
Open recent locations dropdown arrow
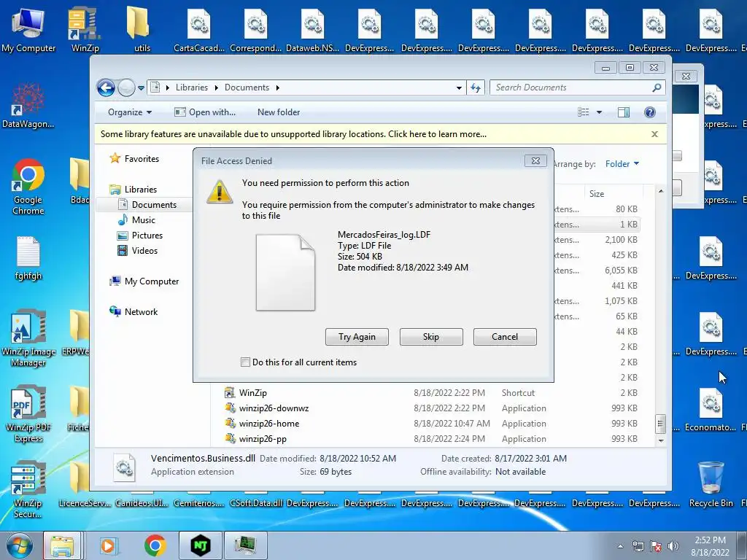pos(141,87)
